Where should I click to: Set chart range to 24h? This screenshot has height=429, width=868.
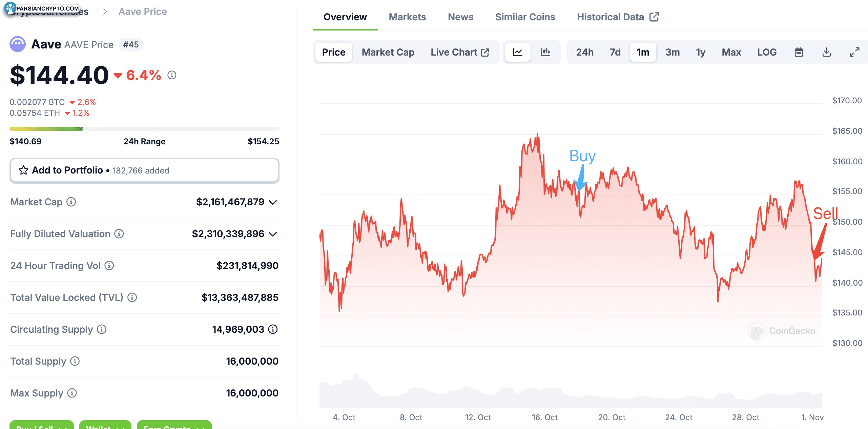point(585,52)
